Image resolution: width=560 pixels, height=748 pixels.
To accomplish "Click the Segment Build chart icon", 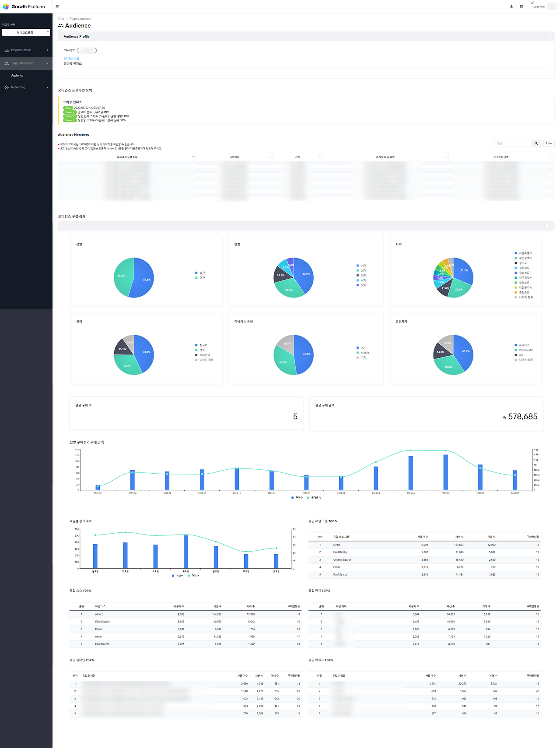I will pos(7,50).
